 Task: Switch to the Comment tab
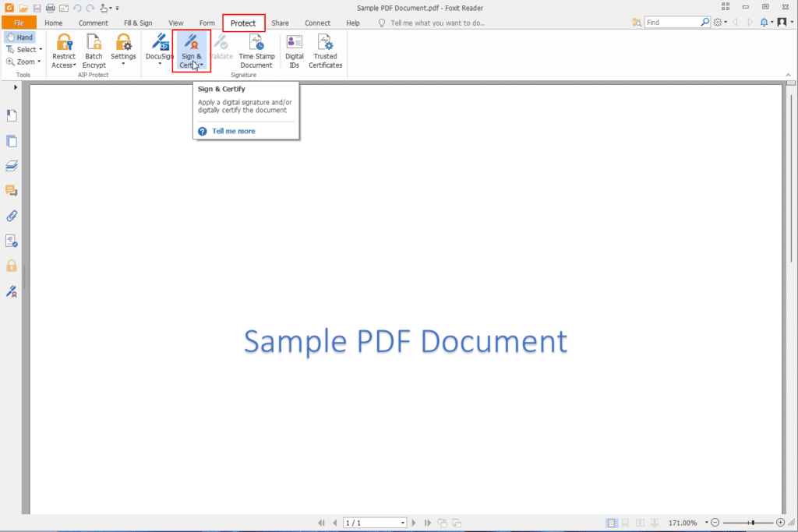click(94, 23)
